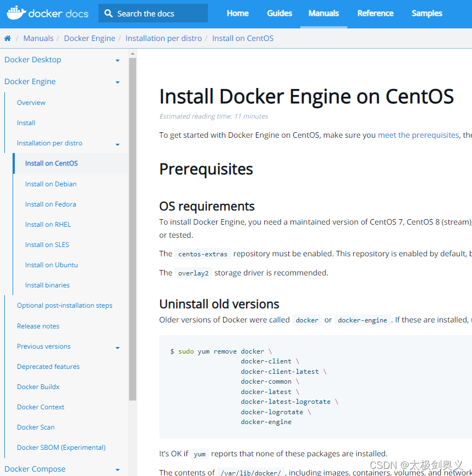Open Deprecated features page

[48, 366]
